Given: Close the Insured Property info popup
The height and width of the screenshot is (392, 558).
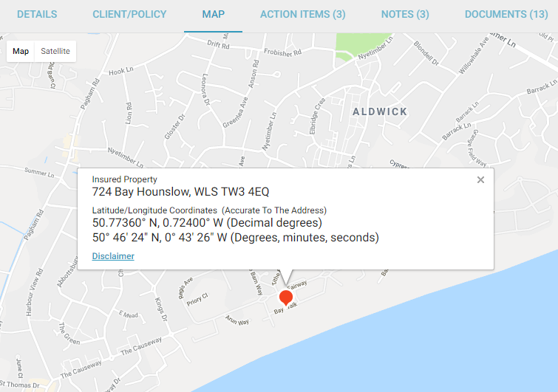Looking at the screenshot, I should (480, 180).
